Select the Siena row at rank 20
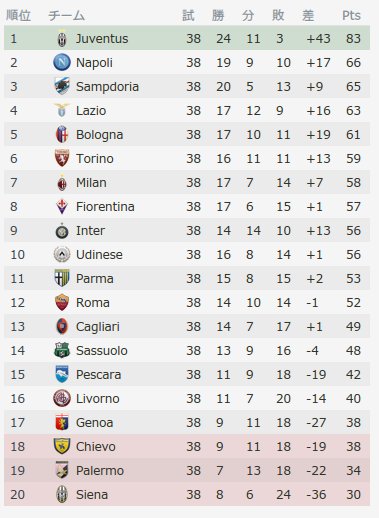The image size is (379, 518). (187, 494)
